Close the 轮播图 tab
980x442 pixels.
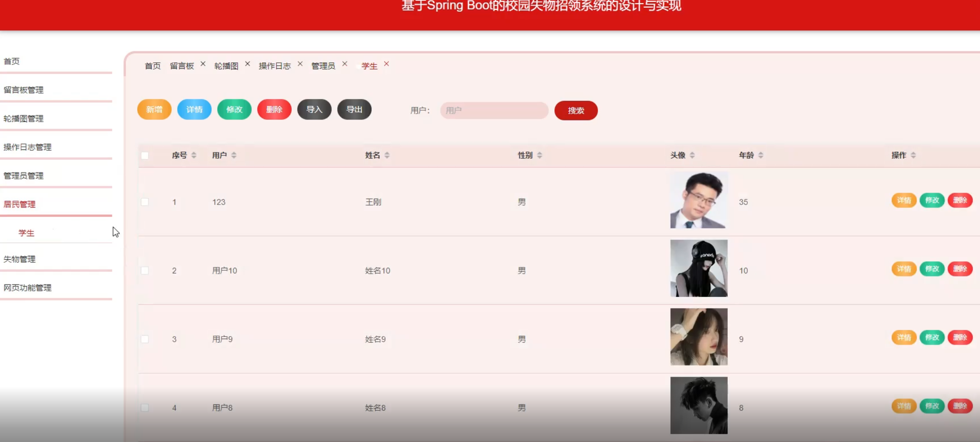coord(248,64)
